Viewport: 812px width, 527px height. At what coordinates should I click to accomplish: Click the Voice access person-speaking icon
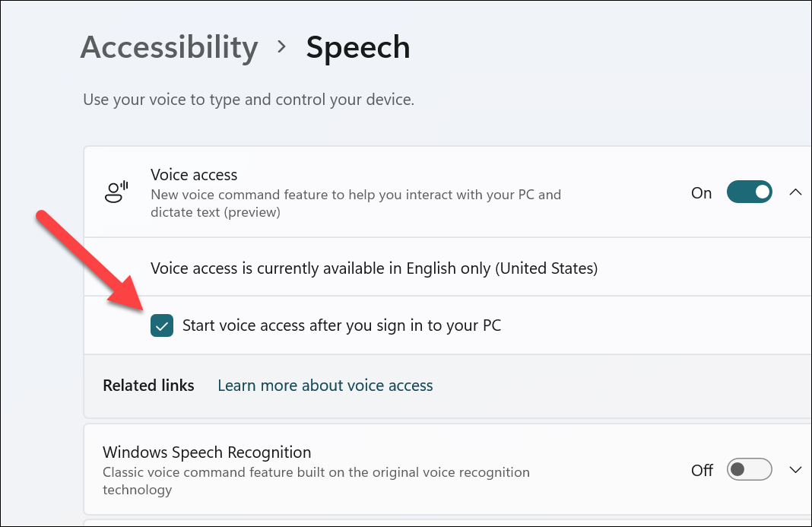coord(115,192)
